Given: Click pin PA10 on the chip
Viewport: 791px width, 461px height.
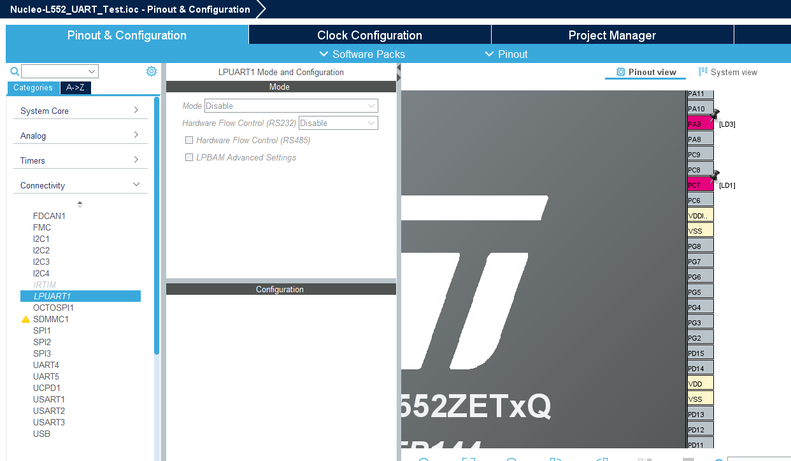Looking at the screenshot, I should click(x=700, y=108).
